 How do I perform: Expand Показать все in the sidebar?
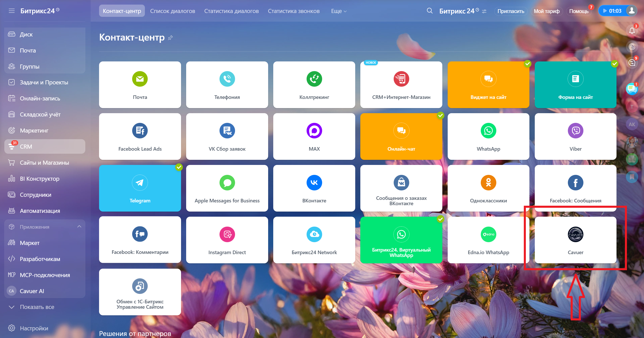tap(37, 307)
